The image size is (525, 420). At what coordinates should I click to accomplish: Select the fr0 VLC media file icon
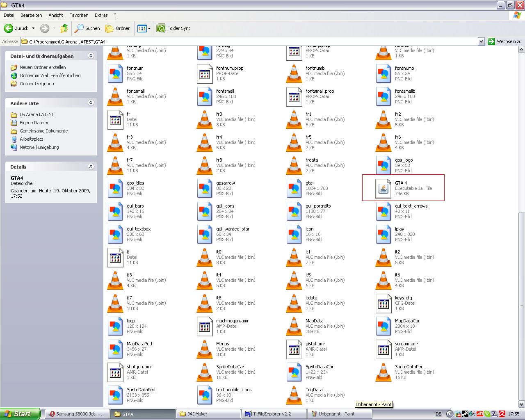(x=205, y=119)
